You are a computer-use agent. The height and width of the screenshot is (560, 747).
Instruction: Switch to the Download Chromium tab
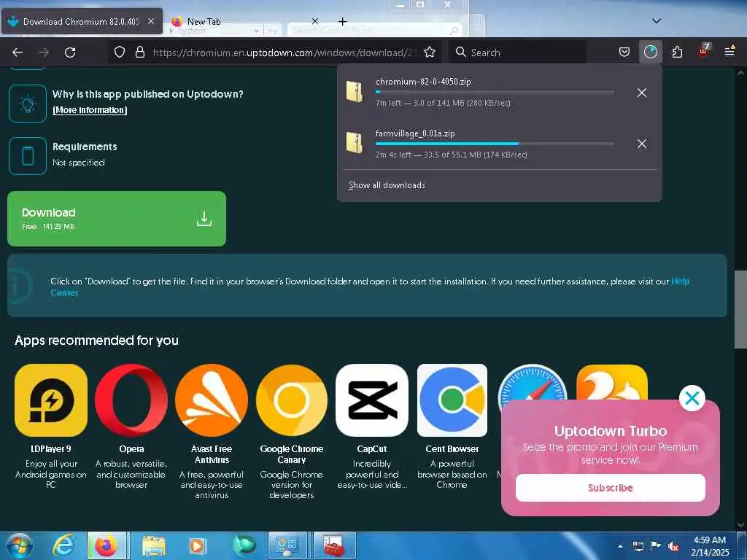point(82,21)
